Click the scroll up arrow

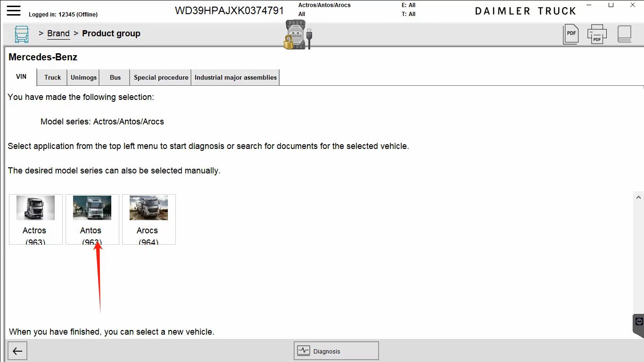click(x=639, y=197)
